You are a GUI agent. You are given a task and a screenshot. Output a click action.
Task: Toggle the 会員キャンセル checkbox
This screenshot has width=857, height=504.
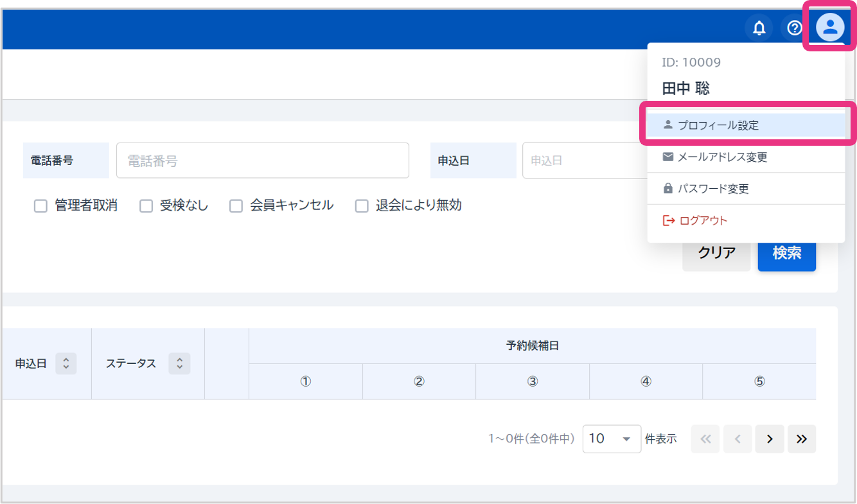click(236, 206)
